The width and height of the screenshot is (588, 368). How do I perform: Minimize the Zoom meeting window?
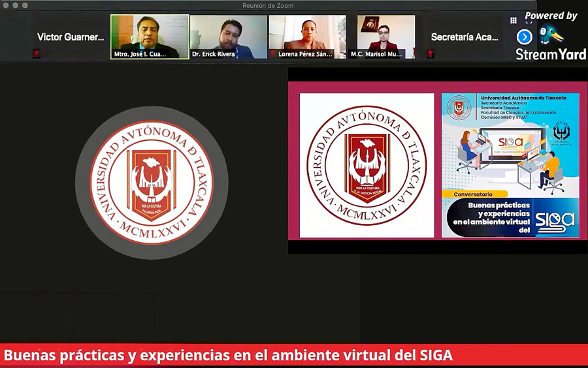coord(16,5)
